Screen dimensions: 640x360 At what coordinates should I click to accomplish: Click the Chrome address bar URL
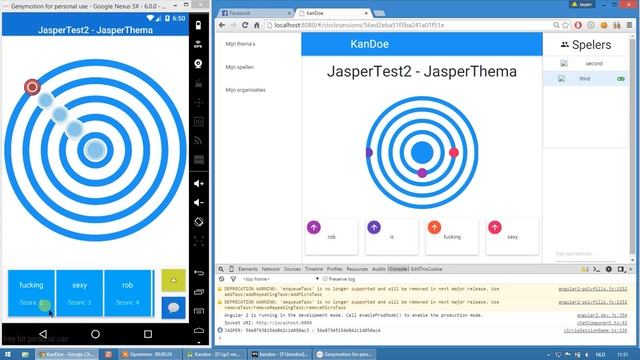click(359, 25)
